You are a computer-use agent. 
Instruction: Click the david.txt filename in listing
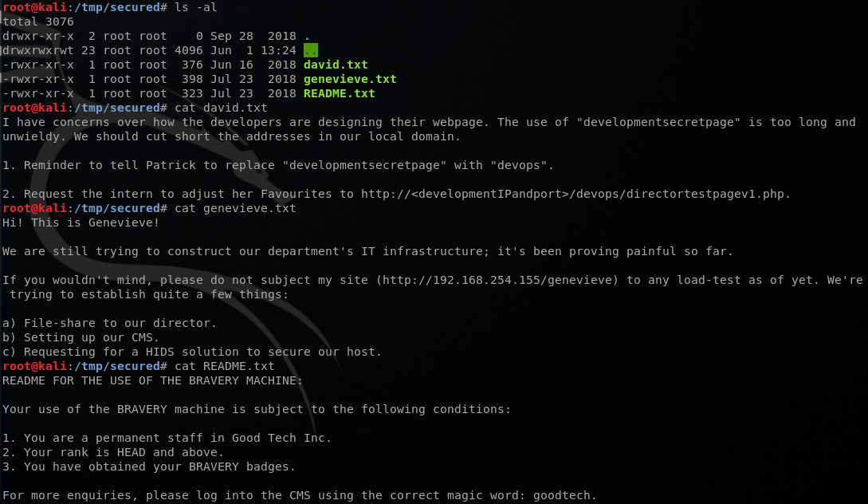point(336,65)
